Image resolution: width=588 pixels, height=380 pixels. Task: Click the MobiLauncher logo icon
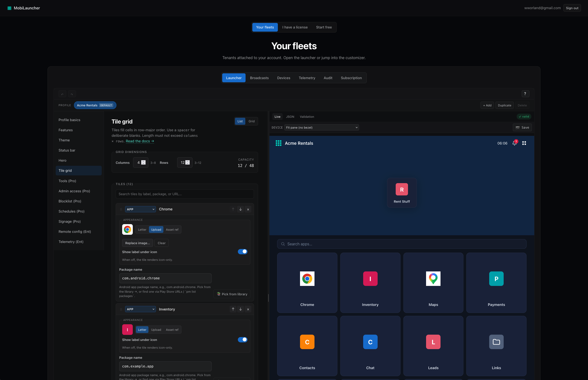(9, 8)
